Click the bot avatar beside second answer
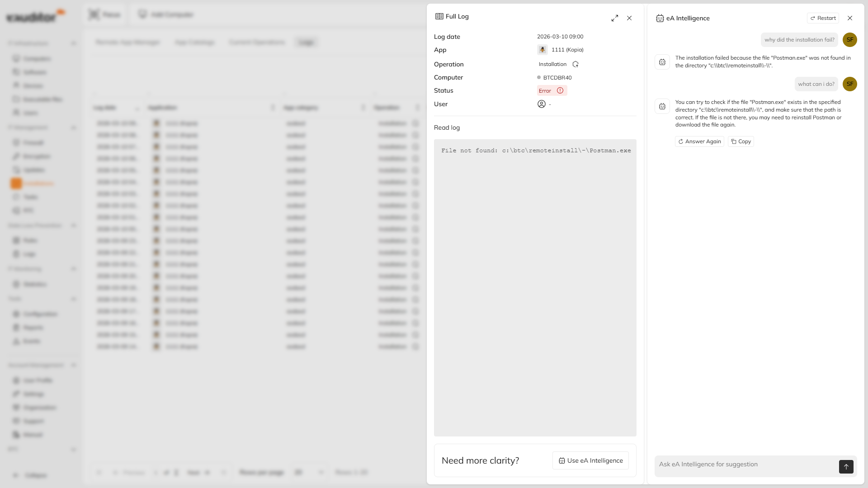Viewport: 868px width, 488px height. [x=662, y=106]
